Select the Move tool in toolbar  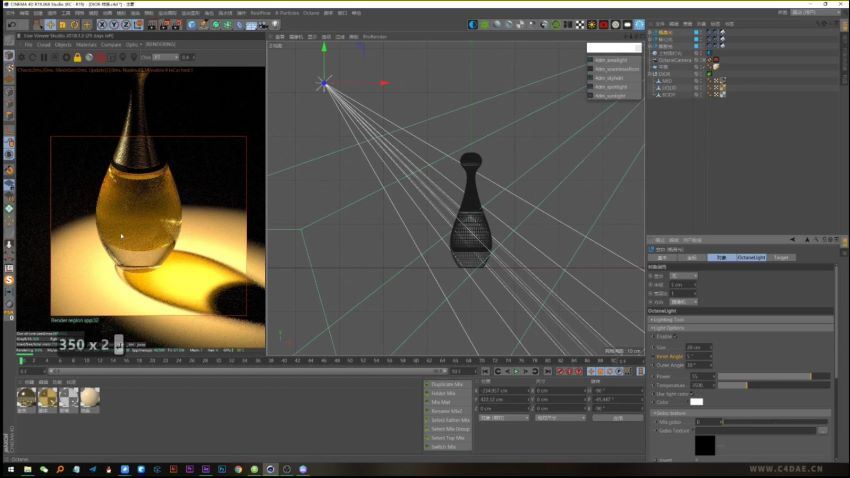50,25
